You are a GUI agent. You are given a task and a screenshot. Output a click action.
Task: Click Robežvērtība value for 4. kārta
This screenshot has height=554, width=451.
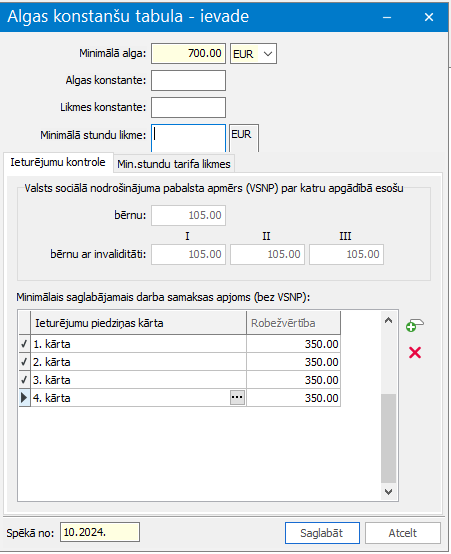tap(293, 398)
